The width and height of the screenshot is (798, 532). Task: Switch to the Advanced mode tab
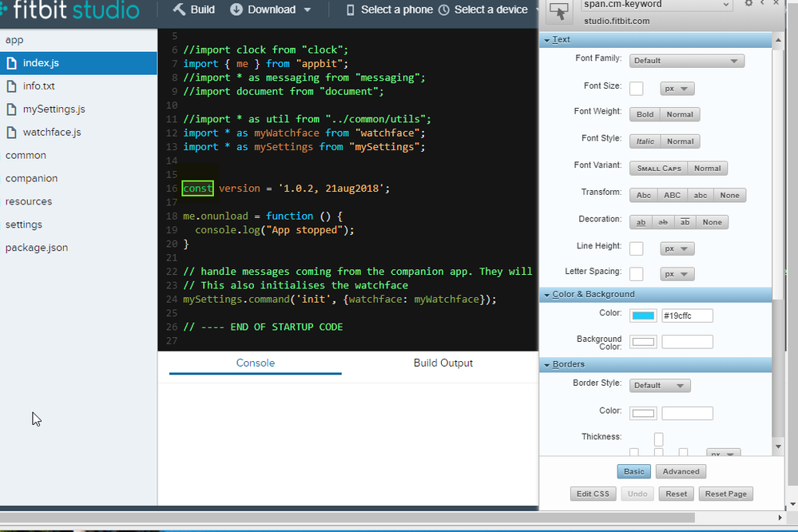coord(681,471)
